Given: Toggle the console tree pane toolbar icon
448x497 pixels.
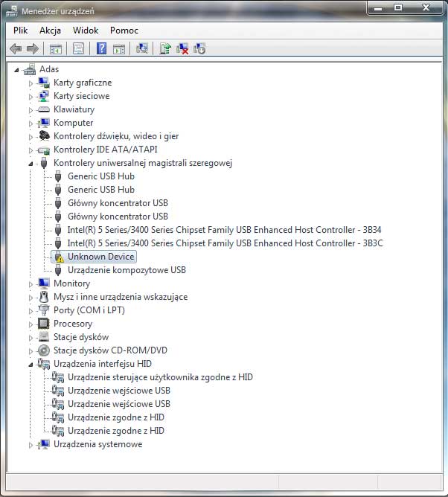Looking at the screenshot, I should pyautogui.click(x=56, y=49).
